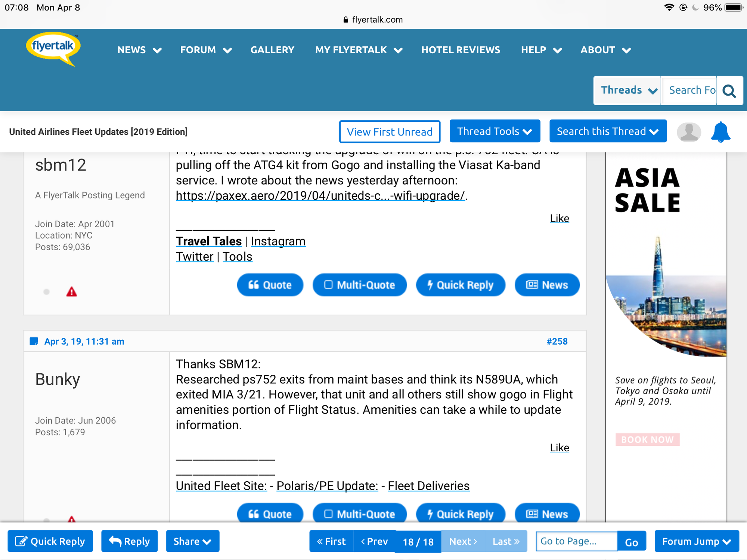Open Search this Thread dropdown
Viewport: 747px width, 560px height.
coord(608,131)
